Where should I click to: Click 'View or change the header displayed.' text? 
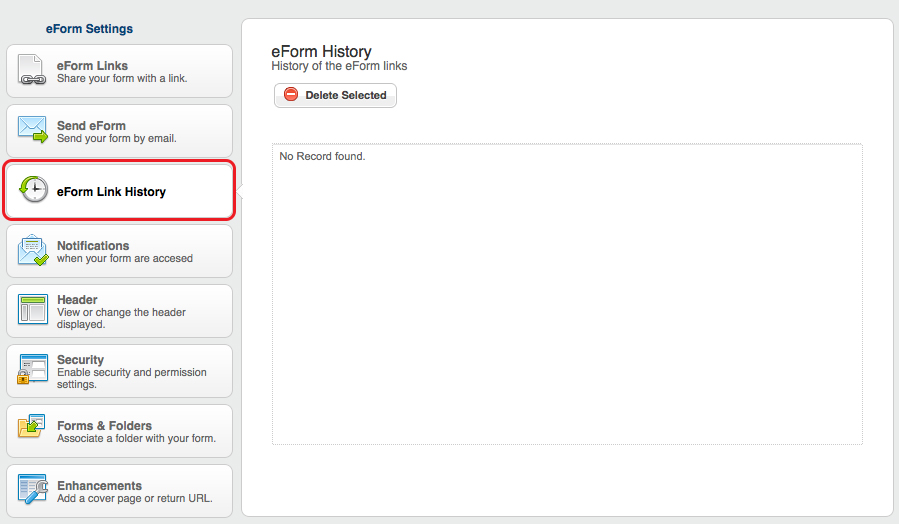(x=122, y=318)
